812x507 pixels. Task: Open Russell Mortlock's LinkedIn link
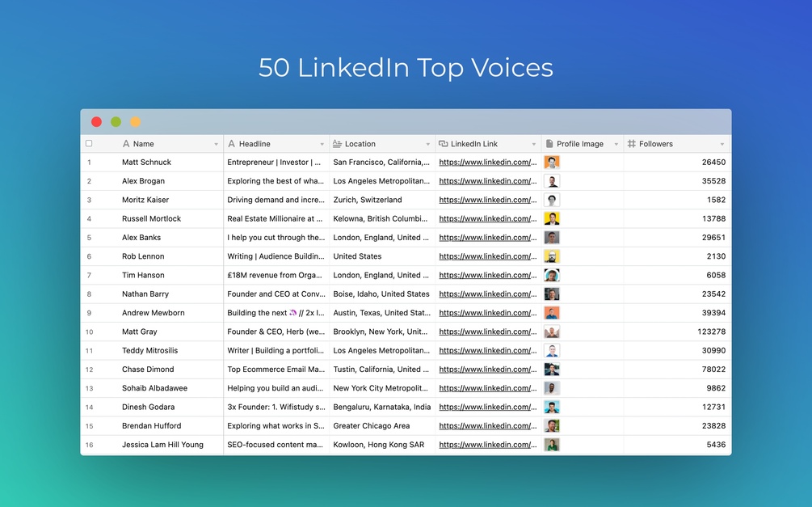[x=488, y=219]
